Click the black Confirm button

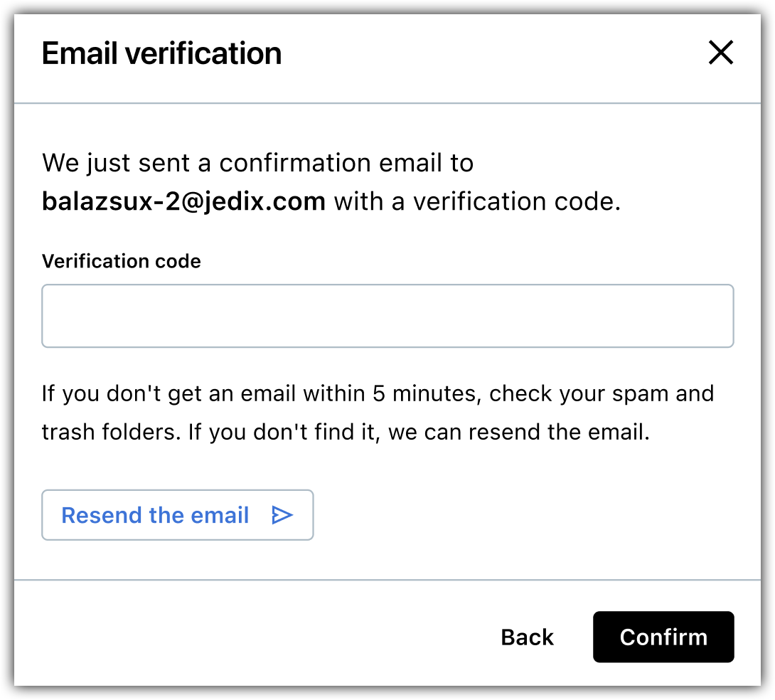tap(663, 637)
